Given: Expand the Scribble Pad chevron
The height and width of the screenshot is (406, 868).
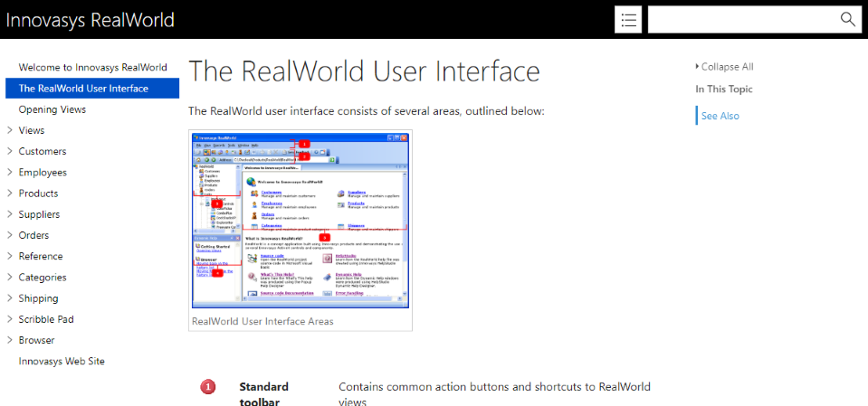Looking at the screenshot, I should coord(10,320).
